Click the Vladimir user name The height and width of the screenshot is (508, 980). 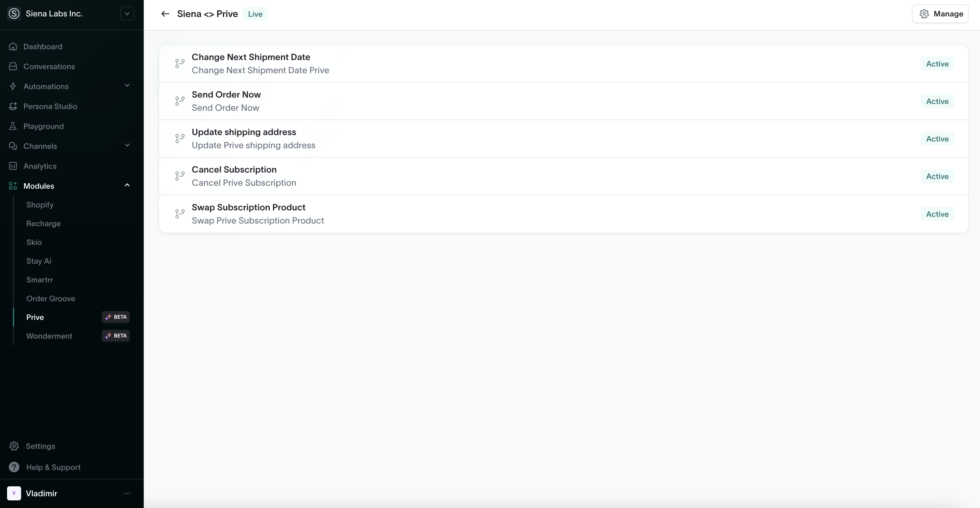41,494
